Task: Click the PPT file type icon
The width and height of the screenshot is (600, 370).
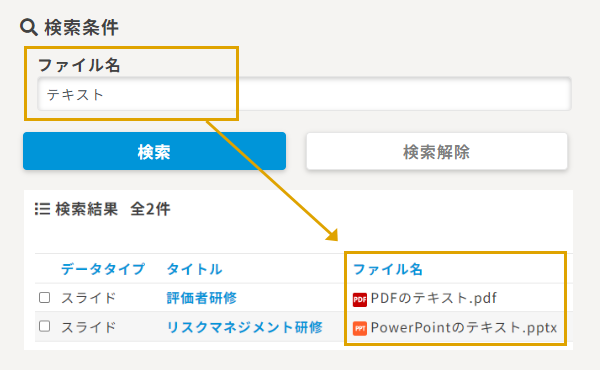Action: [x=360, y=329]
